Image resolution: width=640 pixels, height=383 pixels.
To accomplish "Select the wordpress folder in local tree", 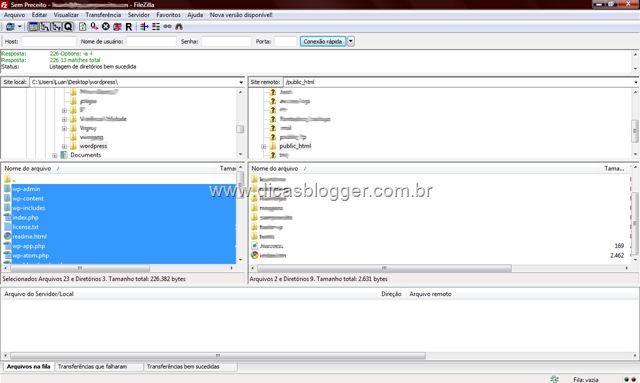I will tap(93, 146).
